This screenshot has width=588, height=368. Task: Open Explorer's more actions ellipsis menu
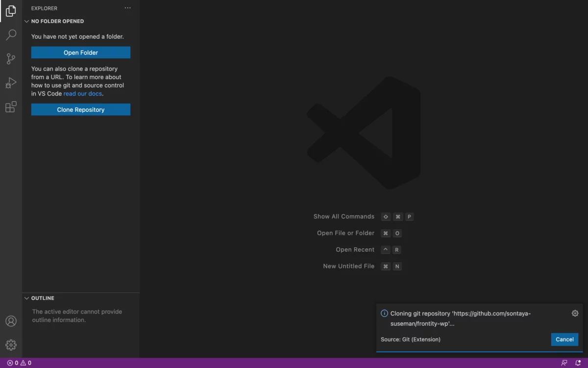click(127, 8)
